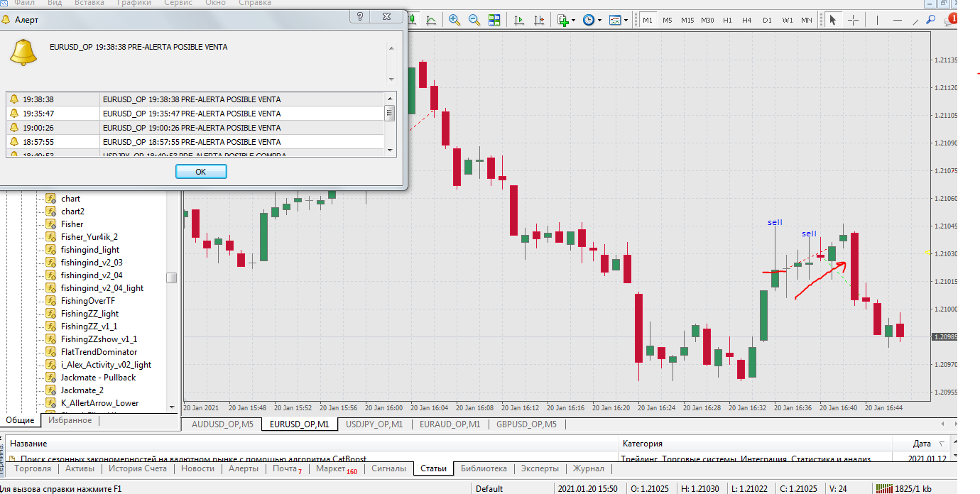Image resolution: width=980 pixels, height=494 pixels.
Task: Open the AUDUSD_OP,M5 chart tab
Action: tap(222, 424)
